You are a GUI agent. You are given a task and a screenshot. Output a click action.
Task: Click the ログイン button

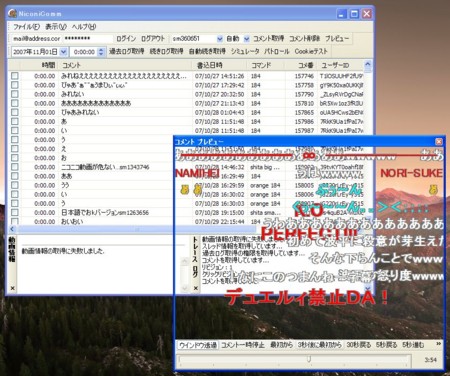pyautogui.click(x=126, y=39)
